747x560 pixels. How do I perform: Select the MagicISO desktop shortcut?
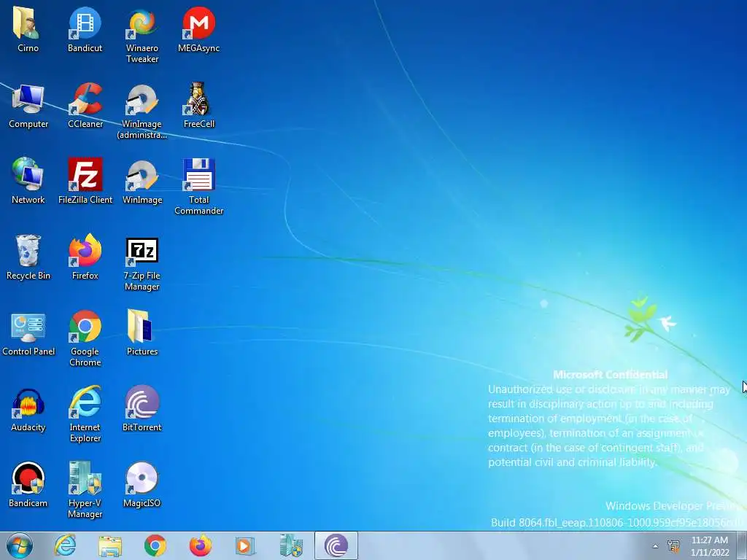click(142, 484)
